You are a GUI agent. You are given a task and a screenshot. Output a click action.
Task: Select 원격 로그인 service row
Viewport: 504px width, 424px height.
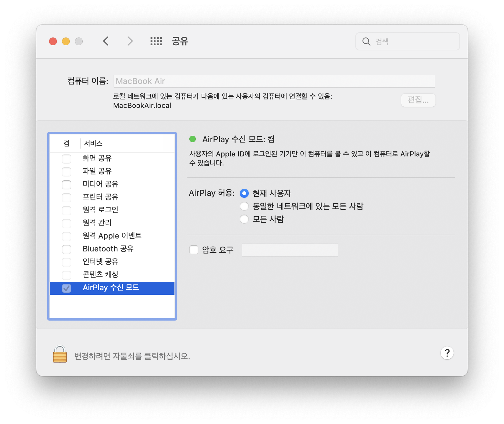point(112,210)
